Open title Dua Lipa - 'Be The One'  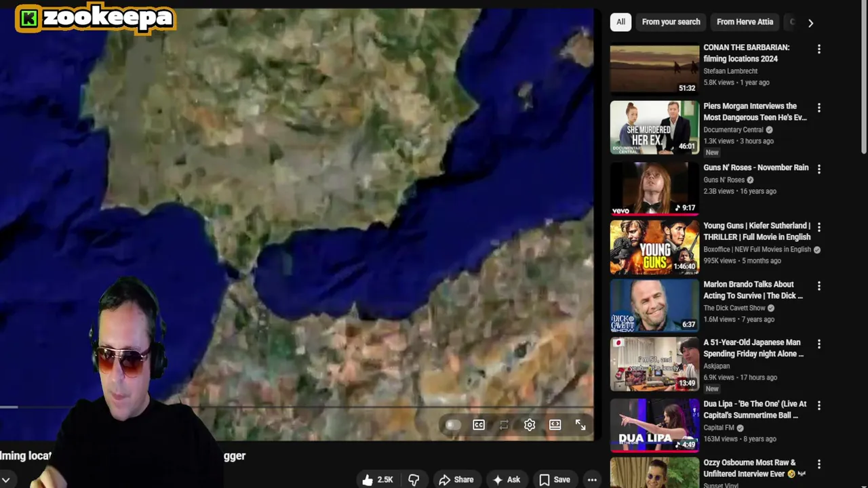click(755, 409)
